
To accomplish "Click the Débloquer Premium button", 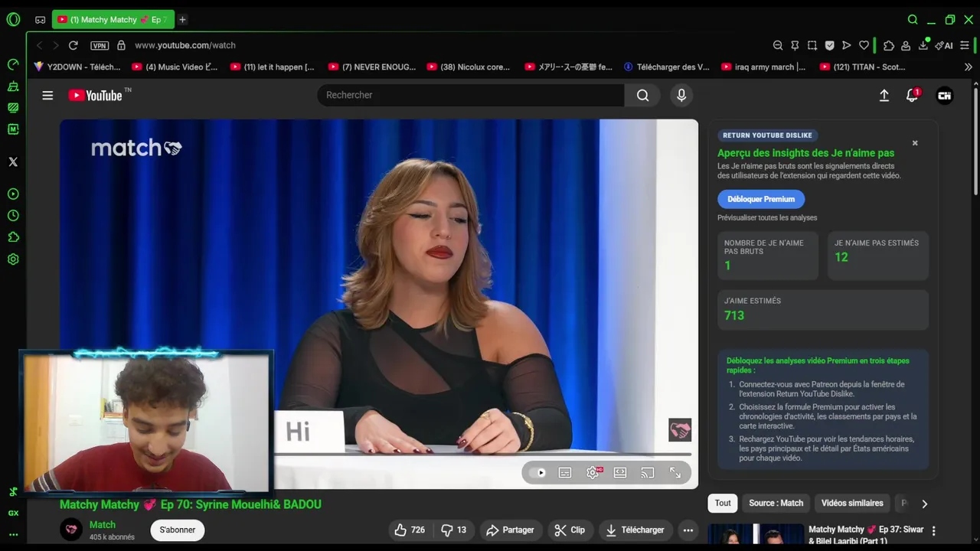I will click(761, 199).
